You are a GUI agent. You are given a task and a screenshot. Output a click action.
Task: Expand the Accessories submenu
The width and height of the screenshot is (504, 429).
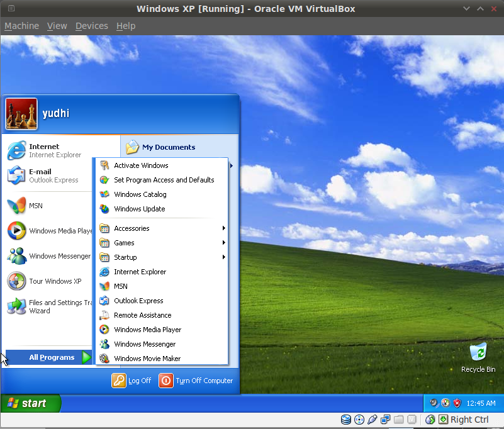pos(162,228)
